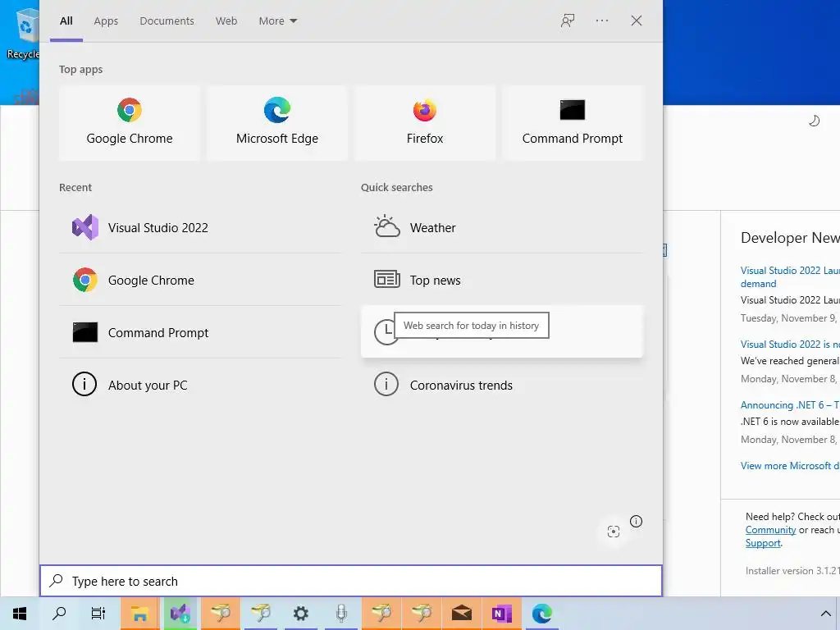Screen dimensions: 840x630
Task: Open OneNote from the taskbar
Action: click(x=501, y=614)
